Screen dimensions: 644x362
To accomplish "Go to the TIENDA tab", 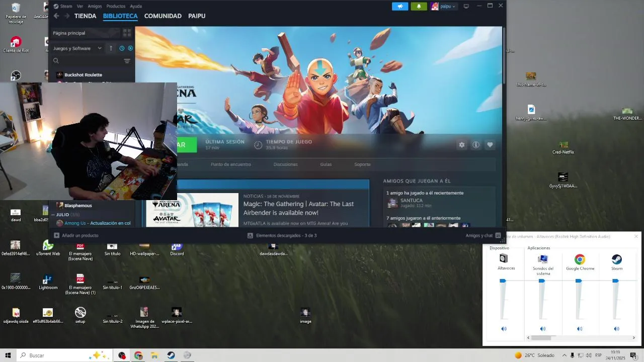I will 85,16.
